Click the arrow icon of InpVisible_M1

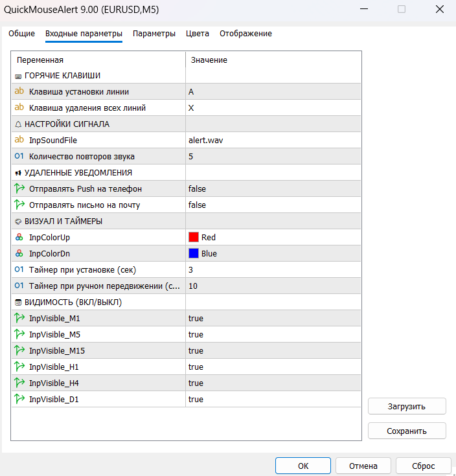[x=19, y=318]
